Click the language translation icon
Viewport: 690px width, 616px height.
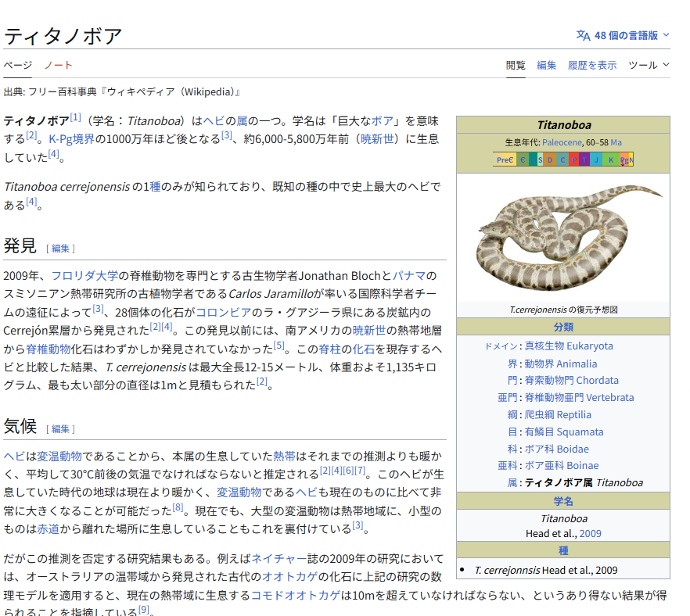(583, 35)
